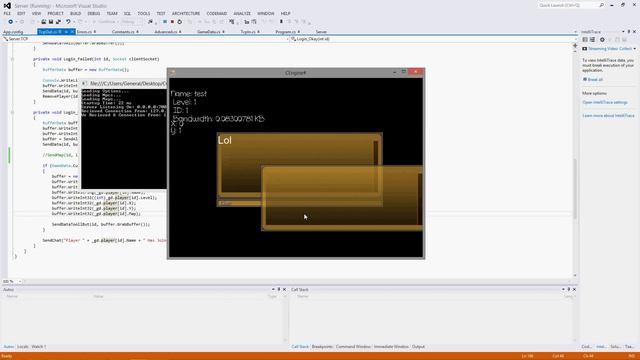
Task: Open the VIEW menu
Action: [36, 13]
